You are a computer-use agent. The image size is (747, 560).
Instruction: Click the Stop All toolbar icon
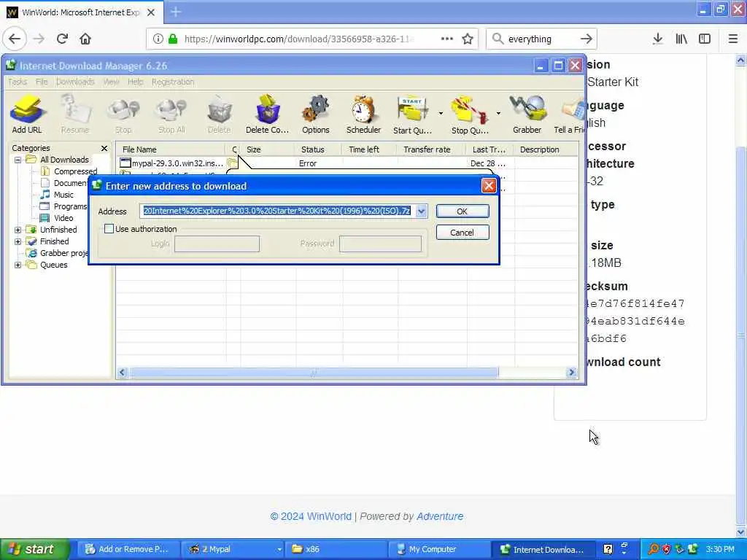(171, 114)
